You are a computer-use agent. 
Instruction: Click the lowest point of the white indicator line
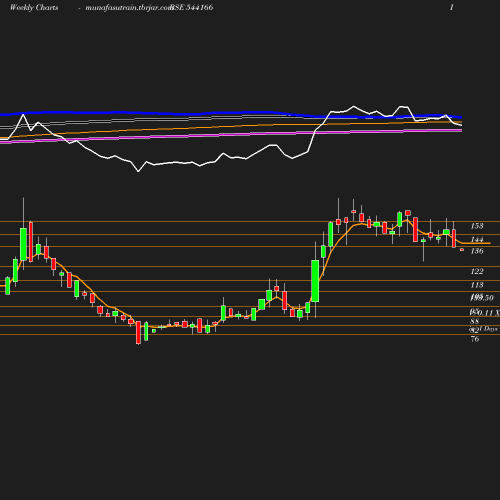[138, 171]
